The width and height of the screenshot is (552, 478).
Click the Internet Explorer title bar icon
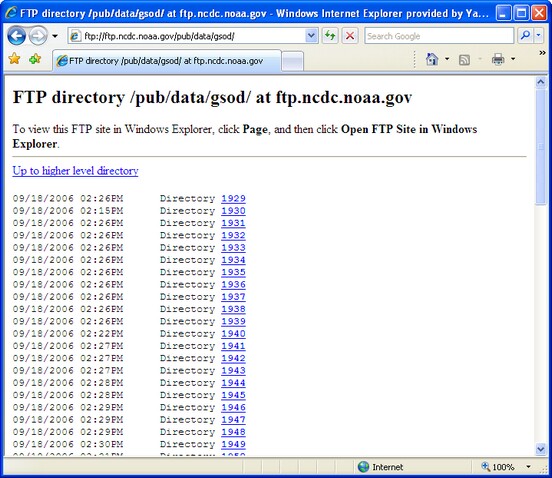11,13
